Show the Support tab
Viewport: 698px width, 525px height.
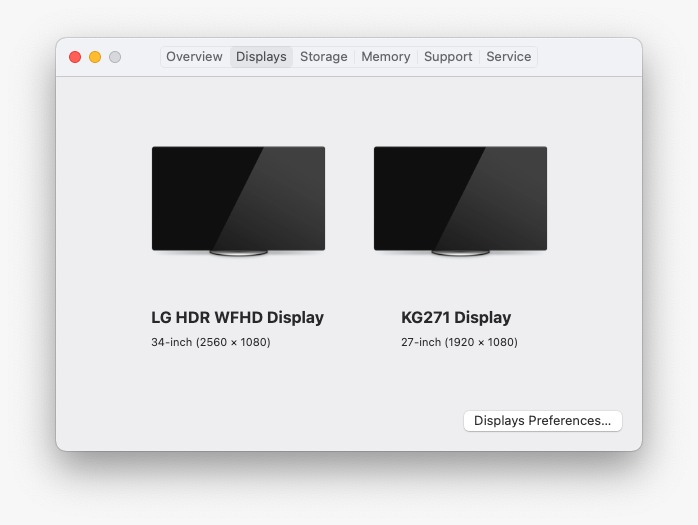click(x=448, y=57)
